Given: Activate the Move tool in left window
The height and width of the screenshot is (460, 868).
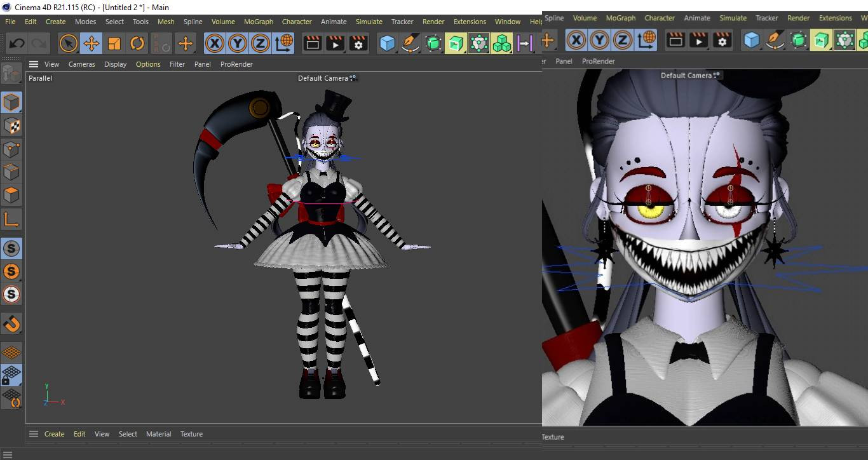Looking at the screenshot, I should 92,44.
